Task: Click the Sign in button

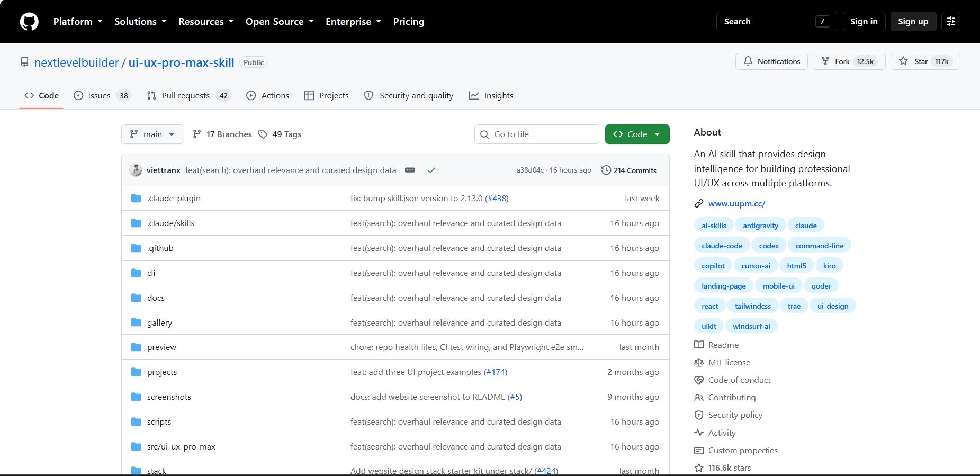Action: point(864,22)
